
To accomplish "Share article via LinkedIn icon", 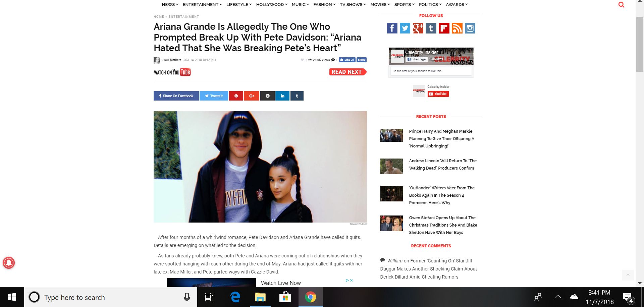I will (x=282, y=96).
